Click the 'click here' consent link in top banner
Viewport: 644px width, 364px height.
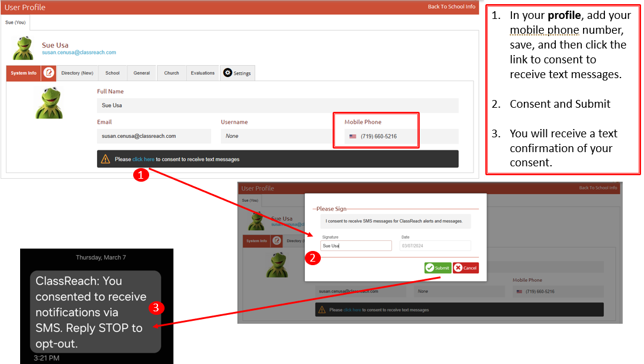coord(143,159)
